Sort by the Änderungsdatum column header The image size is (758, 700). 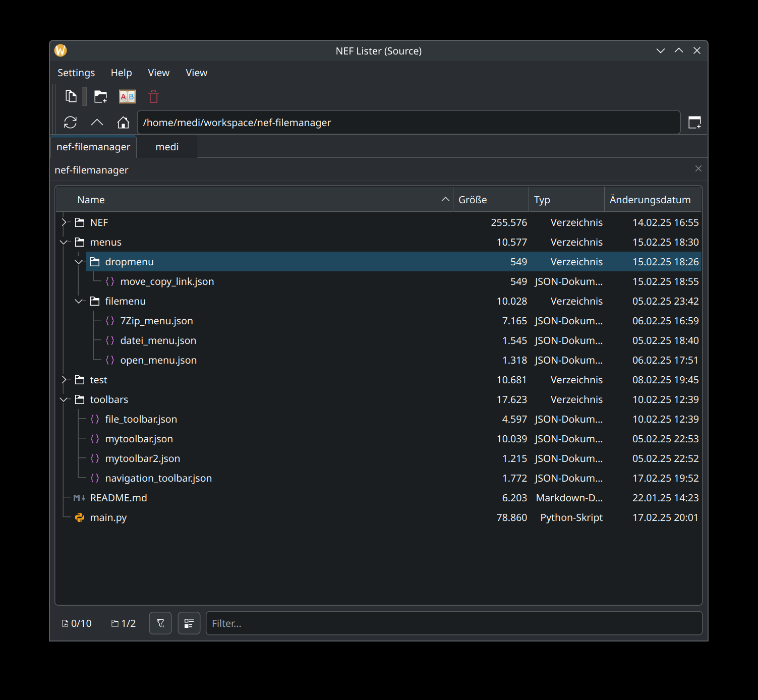pos(650,200)
